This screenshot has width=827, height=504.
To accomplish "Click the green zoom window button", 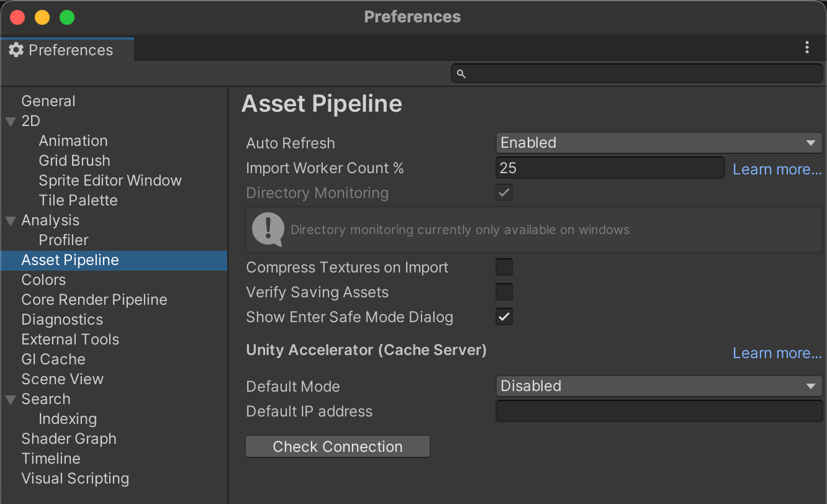I will (67, 17).
